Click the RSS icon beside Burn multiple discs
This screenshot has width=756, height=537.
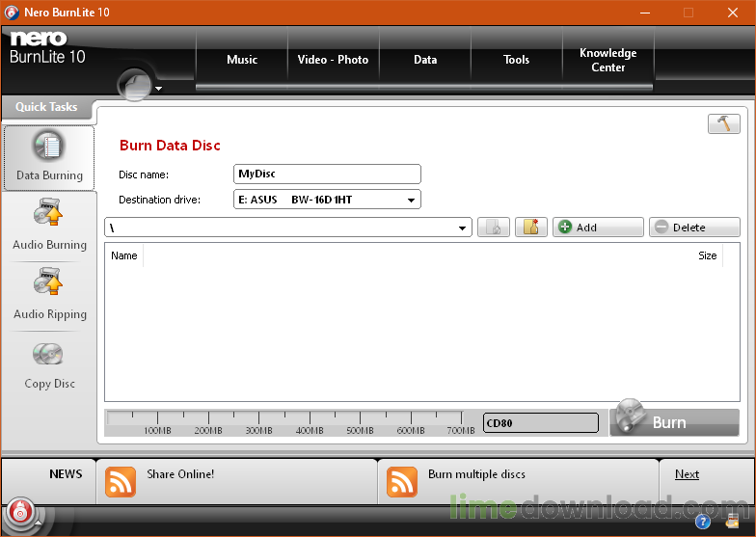pyautogui.click(x=401, y=482)
